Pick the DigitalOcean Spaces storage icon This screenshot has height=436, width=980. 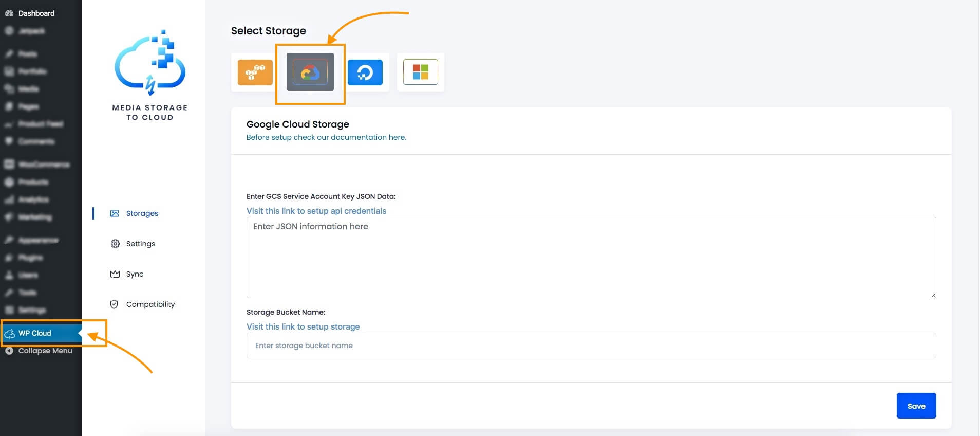pyautogui.click(x=365, y=72)
